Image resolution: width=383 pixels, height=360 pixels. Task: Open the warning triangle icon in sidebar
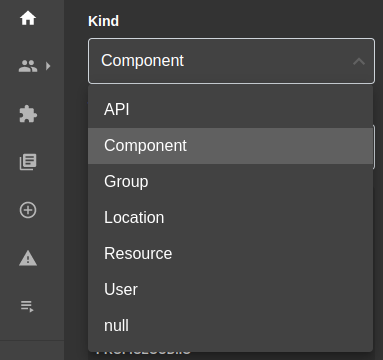click(28, 258)
